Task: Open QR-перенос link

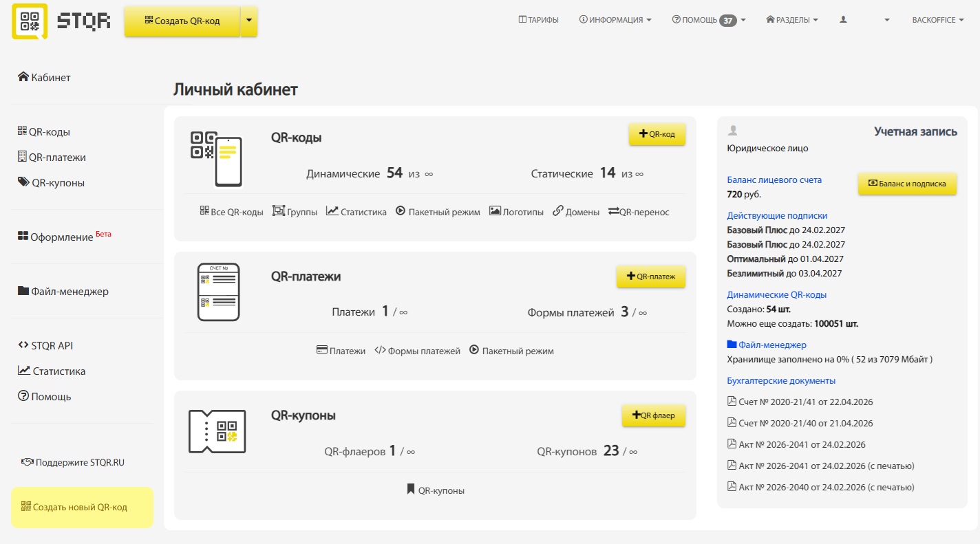Action: [x=639, y=212]
